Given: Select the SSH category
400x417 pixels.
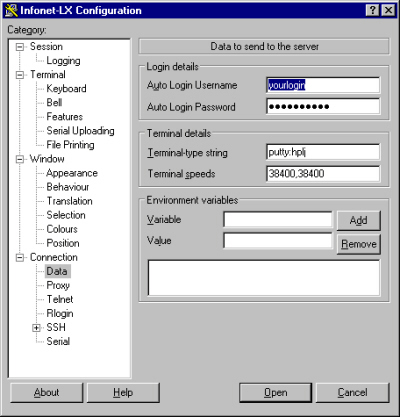Looking at the screenshot, I should click(56, 327).
